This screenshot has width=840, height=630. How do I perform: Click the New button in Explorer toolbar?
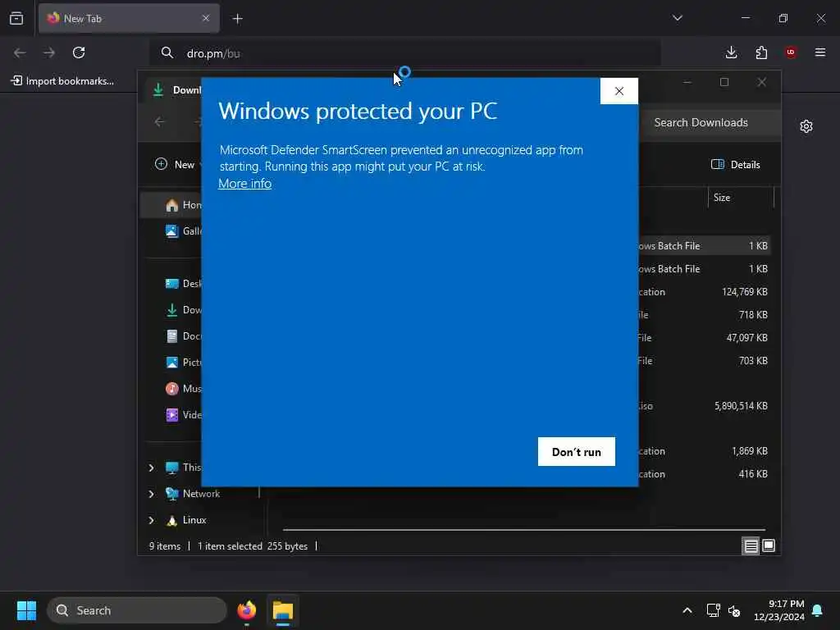point(176,164)
